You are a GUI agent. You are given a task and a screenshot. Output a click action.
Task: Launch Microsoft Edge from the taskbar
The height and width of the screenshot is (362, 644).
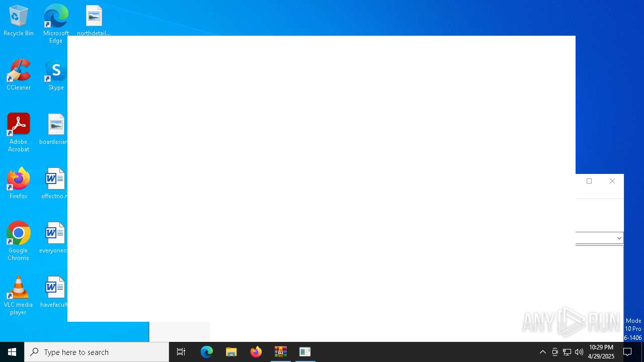pyautogui.click(x=207, y=352)
